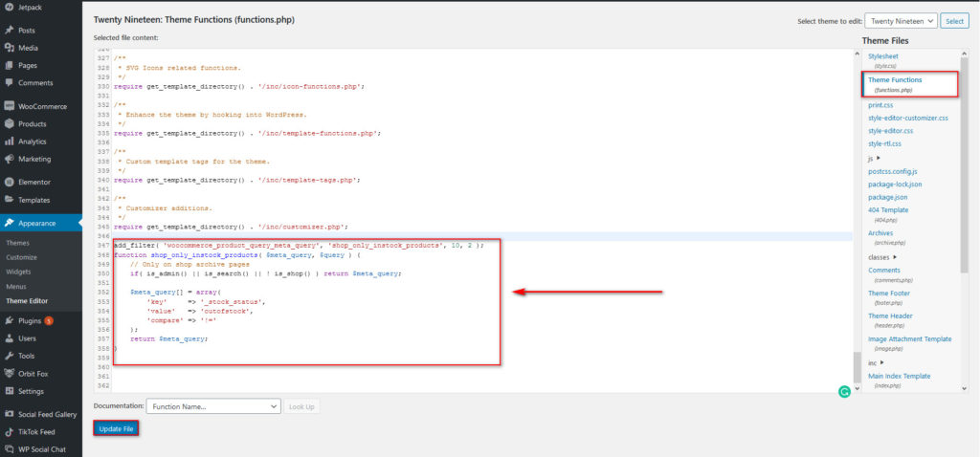Open the Customize submenu item
The image size is (980, 457).
pyautogui.click(x=21, y=257)
